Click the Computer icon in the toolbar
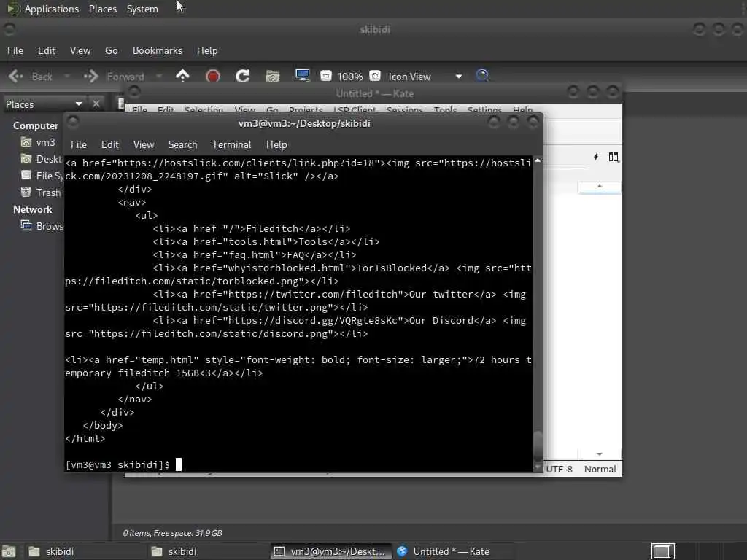Viewport: 747px width, 560px height. tap(303, 76)
